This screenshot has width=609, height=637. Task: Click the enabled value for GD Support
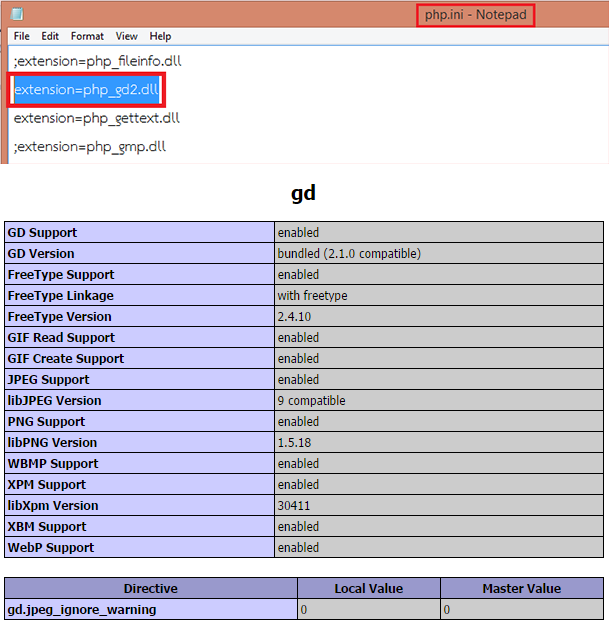pos(298,233)
